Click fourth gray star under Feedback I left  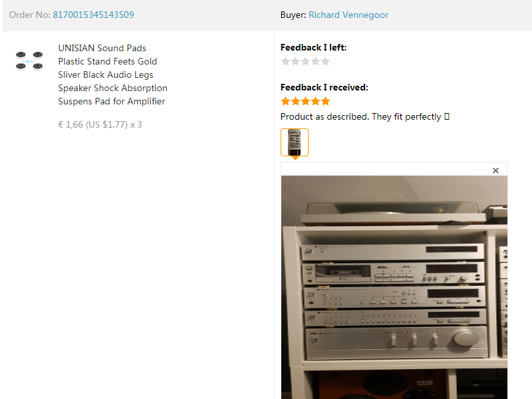point(315,61)
